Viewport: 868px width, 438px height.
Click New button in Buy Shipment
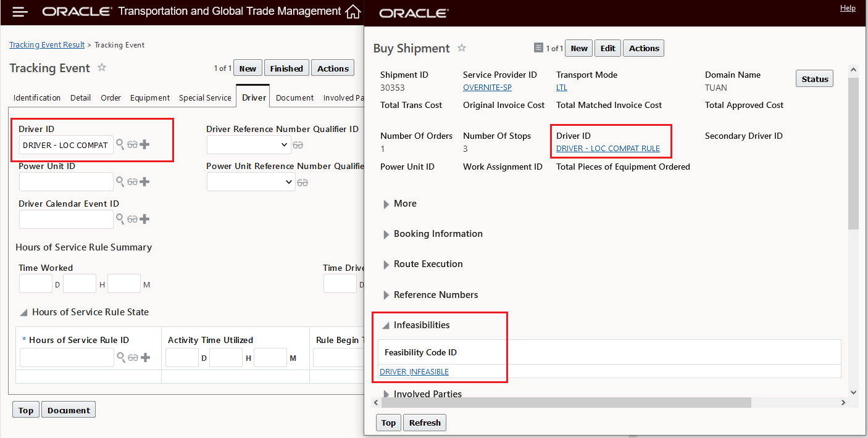[579, 48]
